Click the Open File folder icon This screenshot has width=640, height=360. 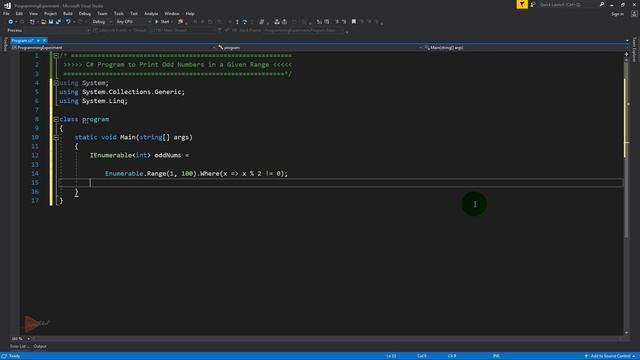pos(43,22)
